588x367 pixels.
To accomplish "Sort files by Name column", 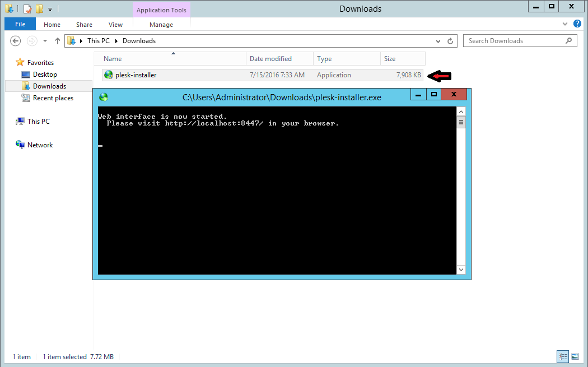I will 170,58.
